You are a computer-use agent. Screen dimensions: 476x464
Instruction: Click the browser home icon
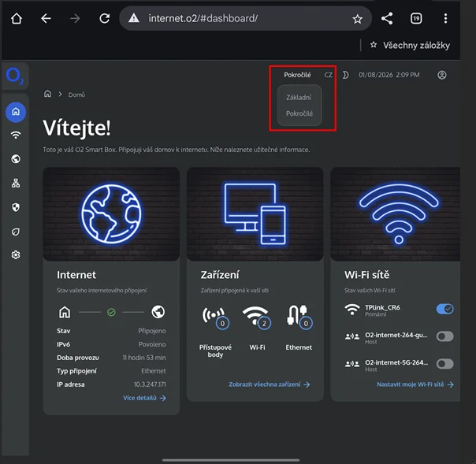point(17,18)
